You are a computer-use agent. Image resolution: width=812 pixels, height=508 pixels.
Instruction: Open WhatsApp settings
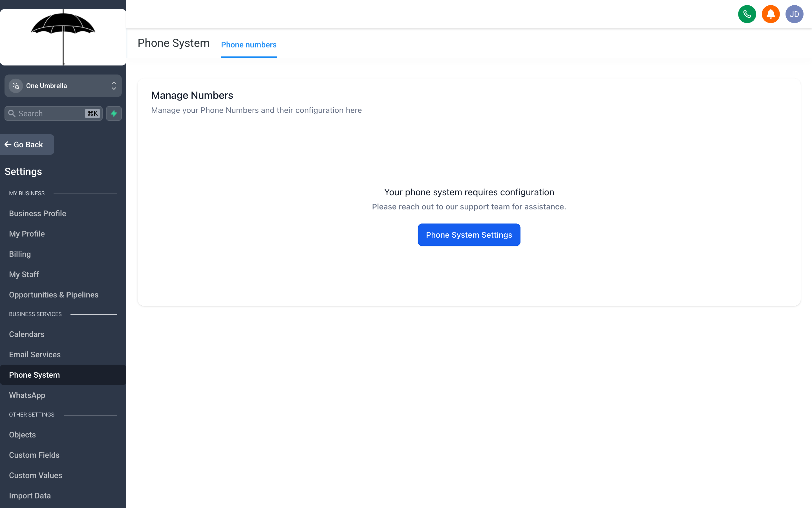click(x=63, y=395)
